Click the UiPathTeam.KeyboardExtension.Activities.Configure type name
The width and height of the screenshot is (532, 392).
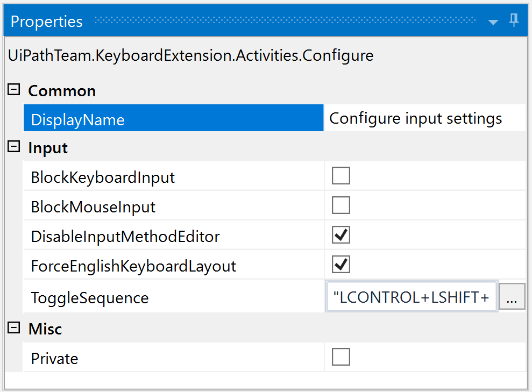pyautogui.click(x=190, y=55)
